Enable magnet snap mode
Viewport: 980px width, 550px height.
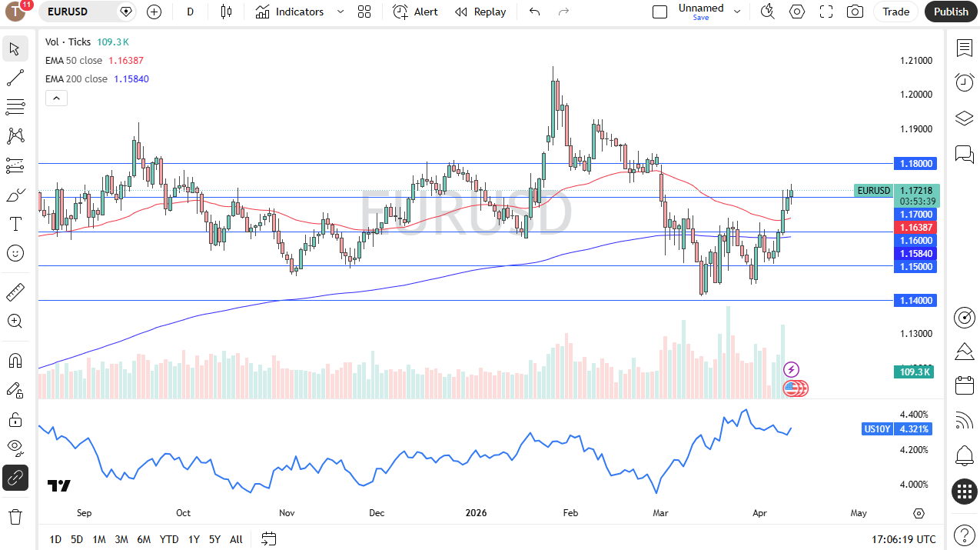pyautogui.click(x=15, y=360)
